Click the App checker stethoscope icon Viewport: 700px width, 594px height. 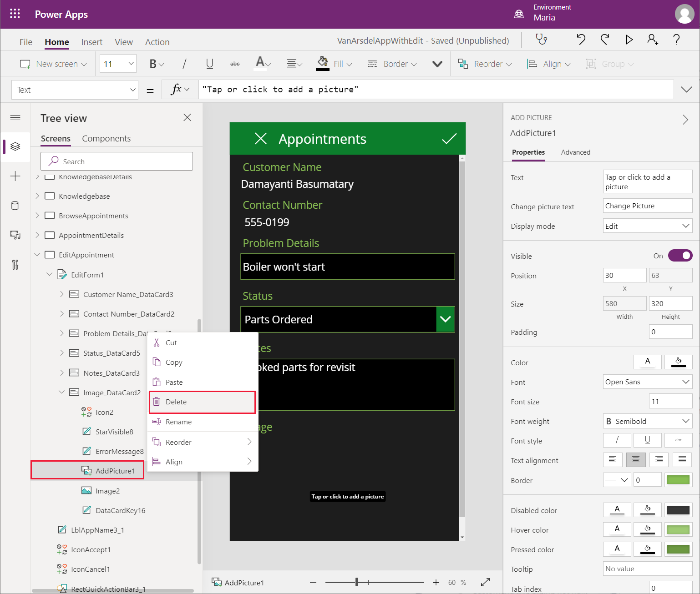(541, 40)
